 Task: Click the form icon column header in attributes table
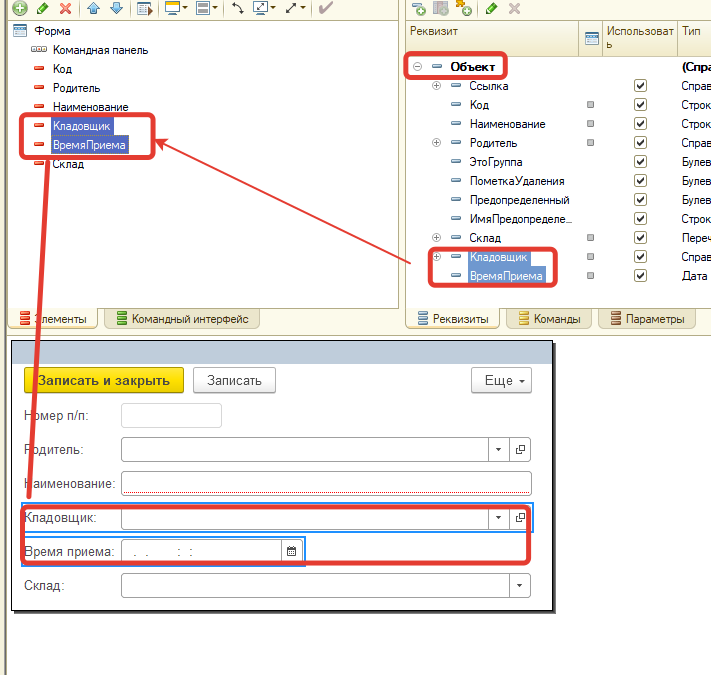click(x=591, y=39)
